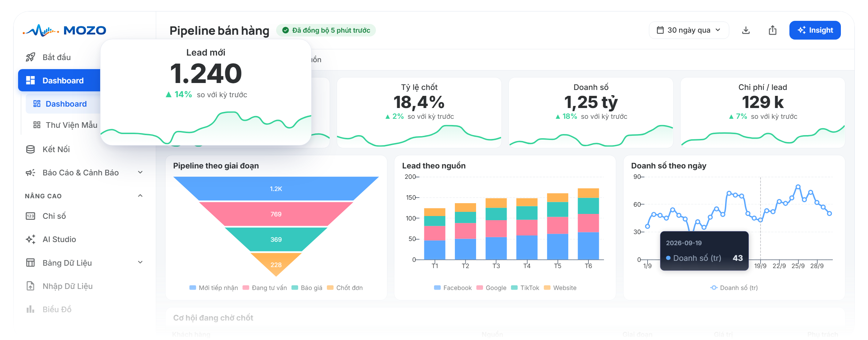Viewport: 868px width, 340px height.
Task: Click the 228 funnel stage
Action: pos(276,264)
